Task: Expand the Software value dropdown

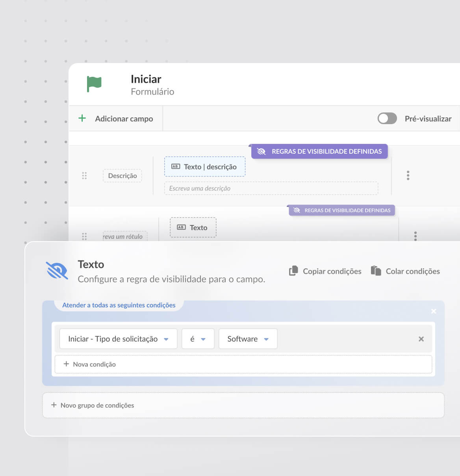Action: pyautogui.click(x=248, y=339)
